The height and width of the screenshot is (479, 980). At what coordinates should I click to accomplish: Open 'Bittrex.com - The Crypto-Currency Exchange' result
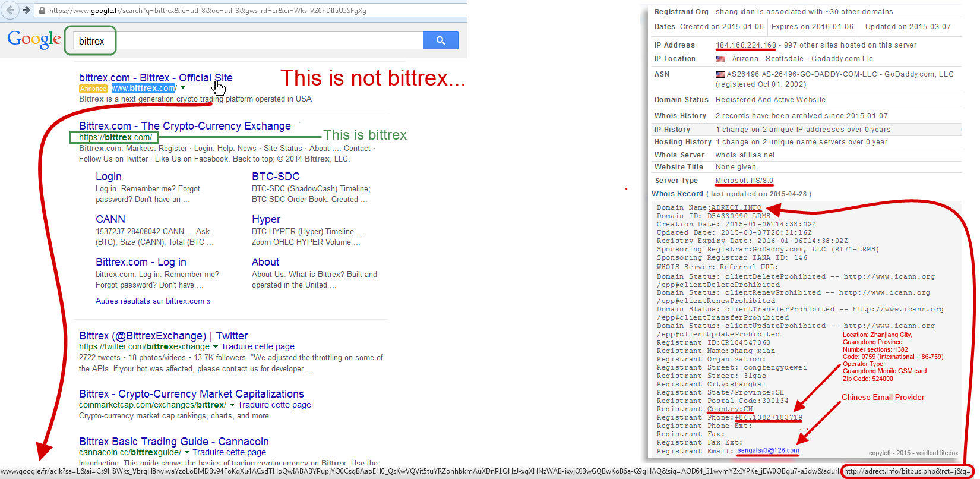(185, 126)
